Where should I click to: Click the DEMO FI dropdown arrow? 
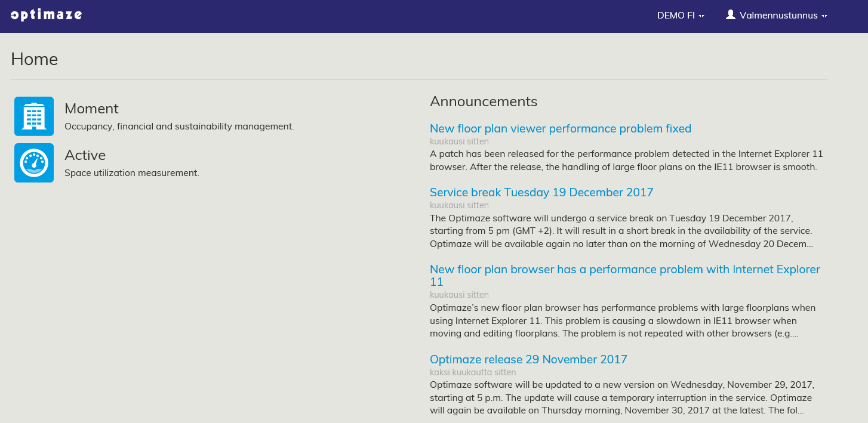702,16
